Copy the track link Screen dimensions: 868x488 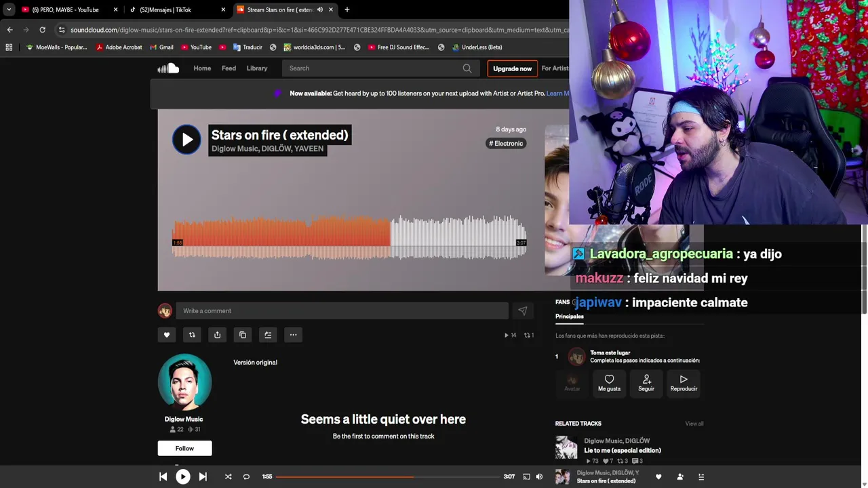point(243,335)
